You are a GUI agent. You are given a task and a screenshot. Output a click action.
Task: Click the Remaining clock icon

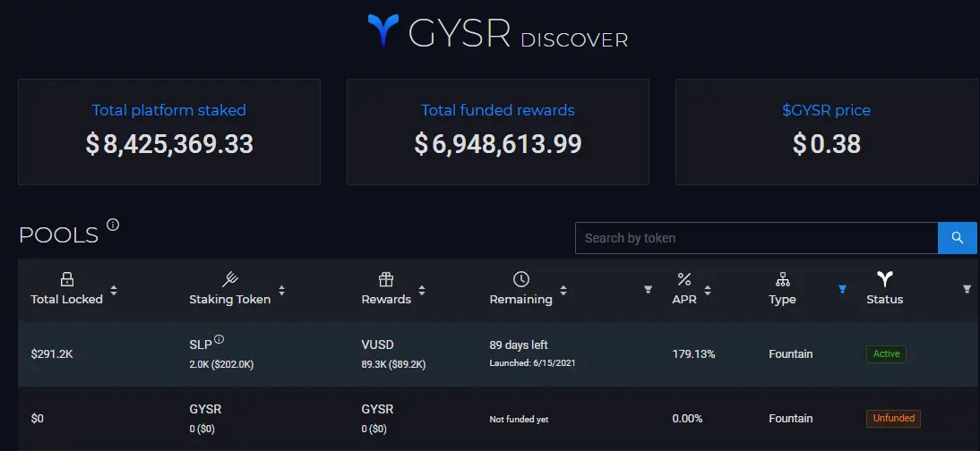coord(520,279)
